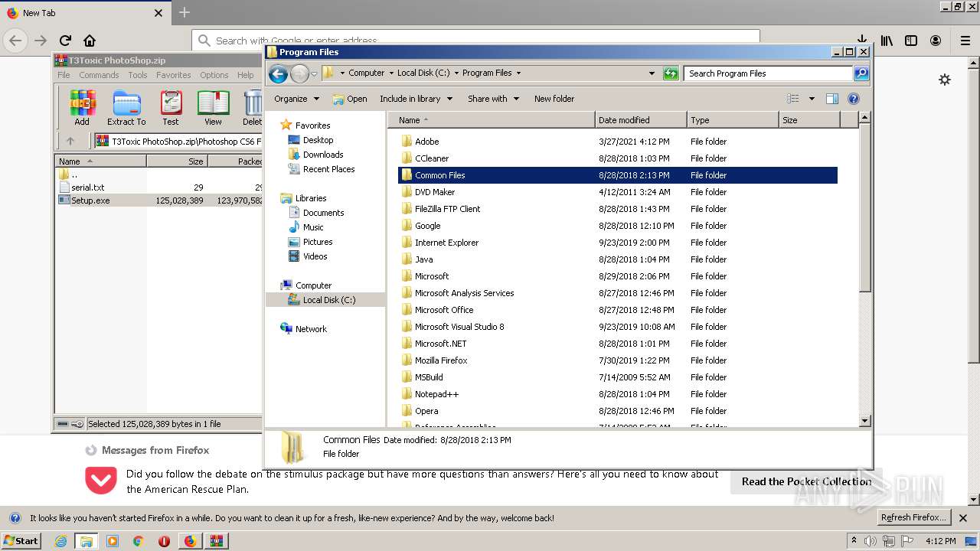Select Recent Places in navigation pane

click(328, 169)
